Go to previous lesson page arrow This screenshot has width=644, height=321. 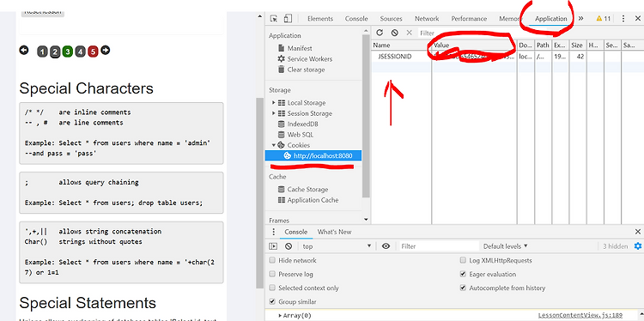point(24,50)
